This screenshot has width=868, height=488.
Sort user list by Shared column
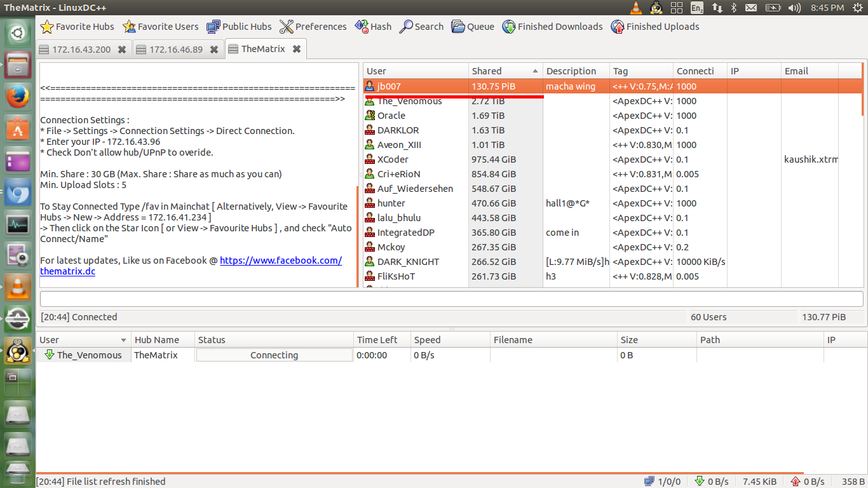(505, 71)
